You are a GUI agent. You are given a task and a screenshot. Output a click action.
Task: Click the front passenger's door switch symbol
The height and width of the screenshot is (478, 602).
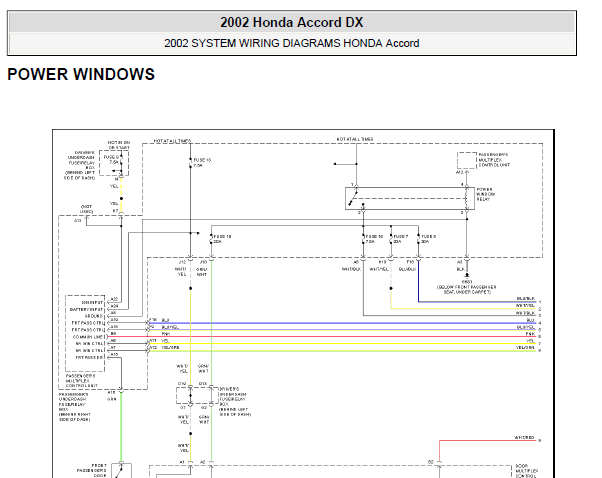tap(121, 470)
